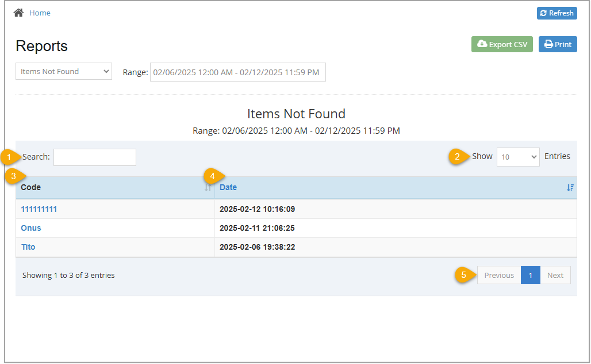Click inside the Search input field
Image resolution: width=591 pixels, height=364 pixels.
coord(94,157)
